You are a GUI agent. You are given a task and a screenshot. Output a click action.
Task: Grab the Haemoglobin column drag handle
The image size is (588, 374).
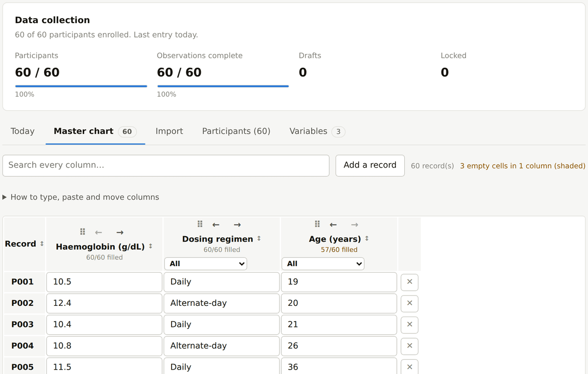point(82,231)
